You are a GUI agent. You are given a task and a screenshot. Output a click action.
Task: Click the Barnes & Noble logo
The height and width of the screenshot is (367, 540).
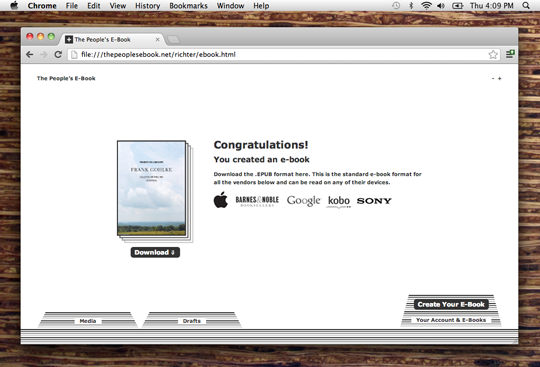point(257,201)
